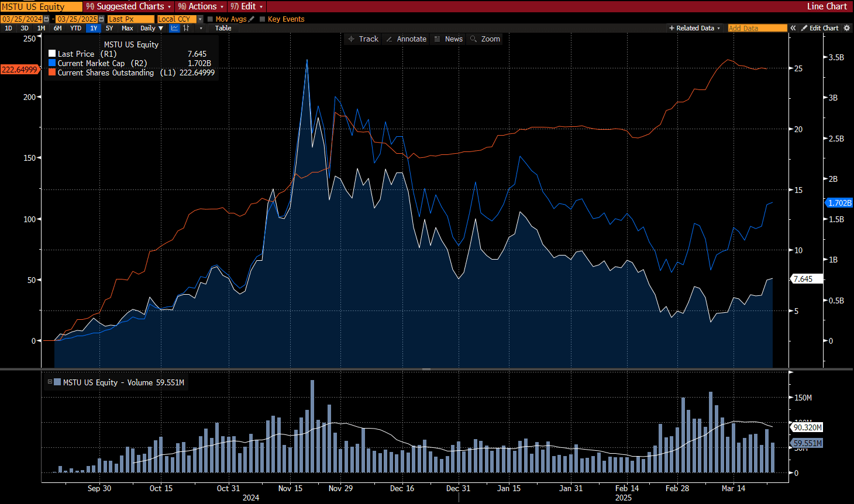Select the 6M time range tab

click(x=57, y=28)
